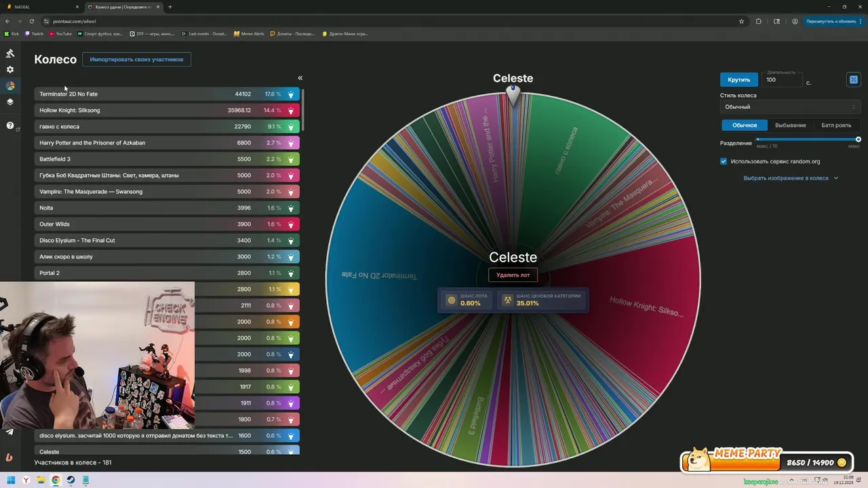Select the Колесо удачи browser tab
This screenshot has height=488, width=868.
pos(123,7)
